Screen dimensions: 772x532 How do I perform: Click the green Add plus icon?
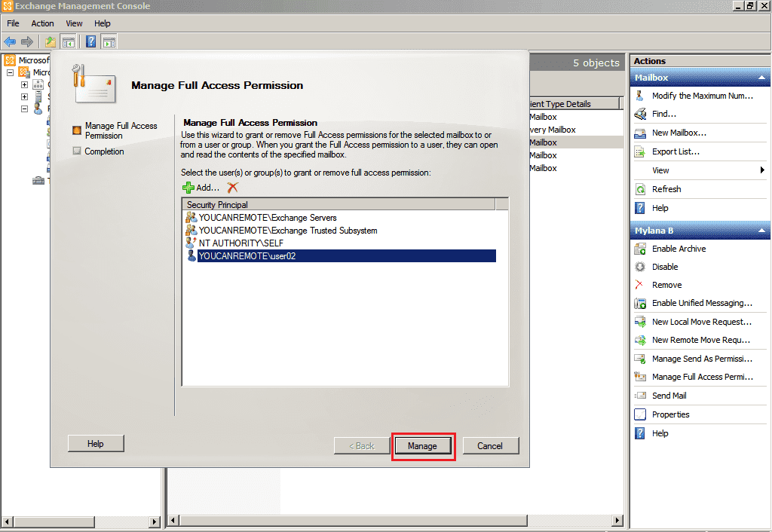pos(188,188)
